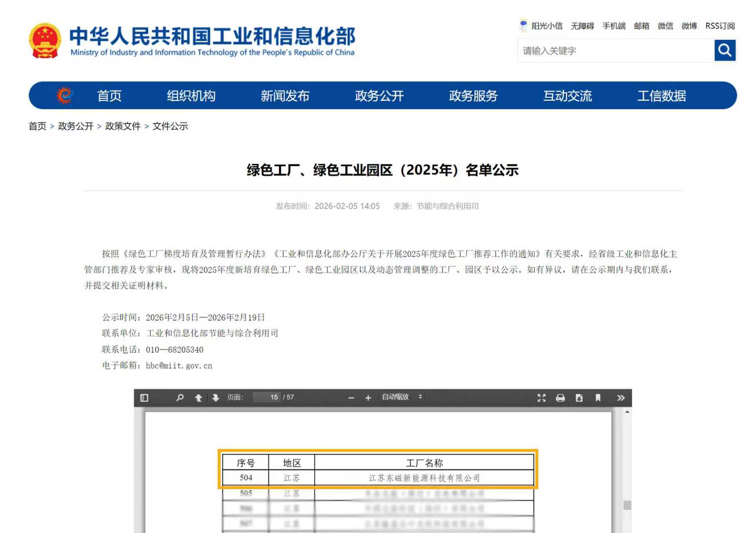756x533 pixels.
Task: Zoom out the PDF document
Action: pyautogui.click(x=351, y=398)
